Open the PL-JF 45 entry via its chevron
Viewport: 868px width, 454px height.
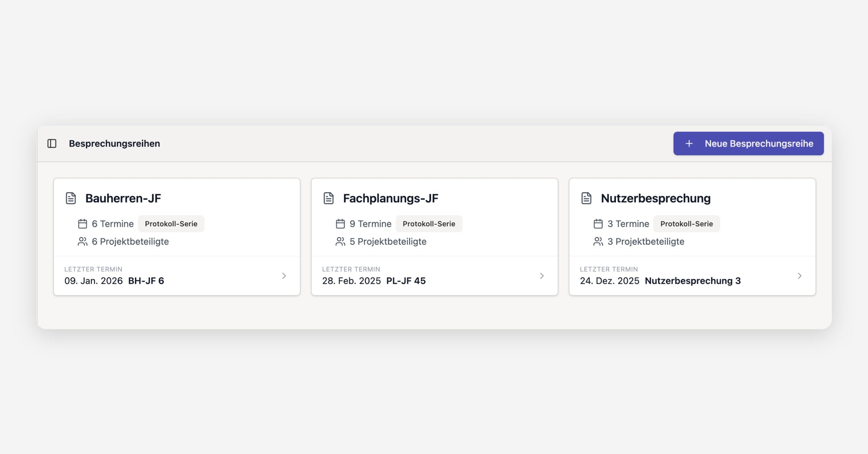point(542,276)
